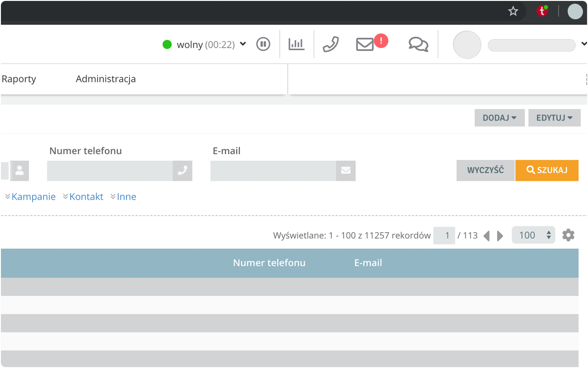This screenshot has height=368, width=588.
Task: Open the mail inbox envelope icon
Action: 365,45
